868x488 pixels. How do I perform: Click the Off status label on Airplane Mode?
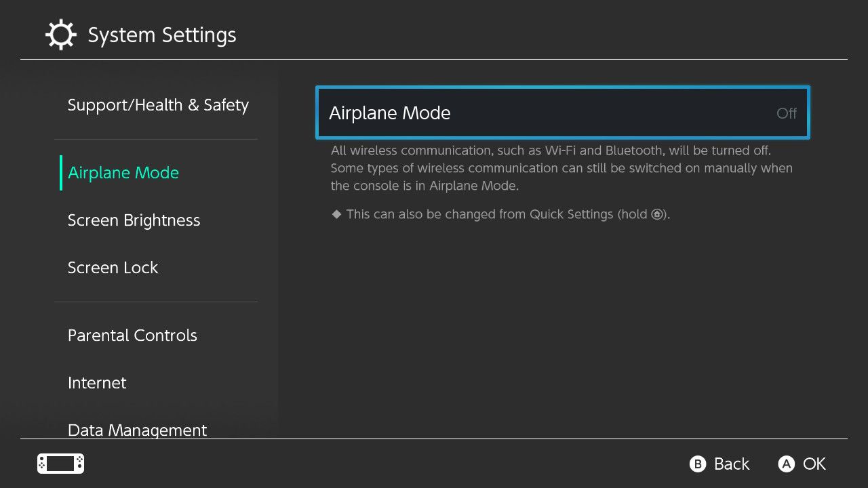[786, 113]
